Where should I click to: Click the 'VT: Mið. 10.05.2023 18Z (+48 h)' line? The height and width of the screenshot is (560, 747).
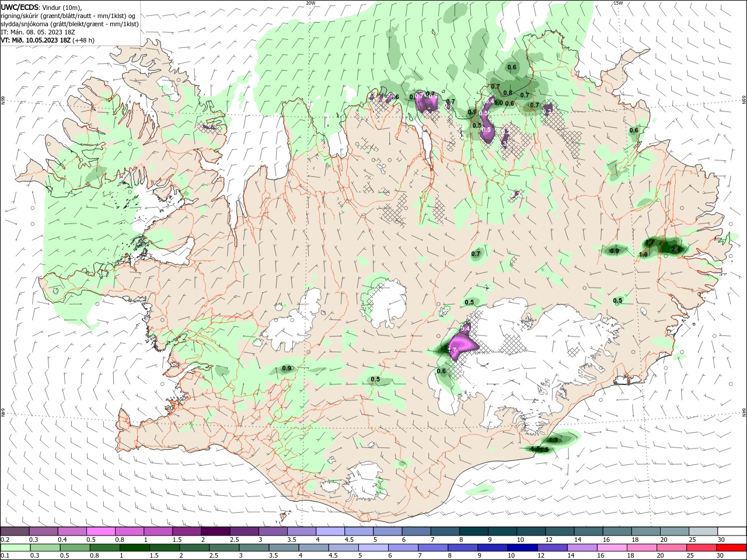[x=47, y=40]
